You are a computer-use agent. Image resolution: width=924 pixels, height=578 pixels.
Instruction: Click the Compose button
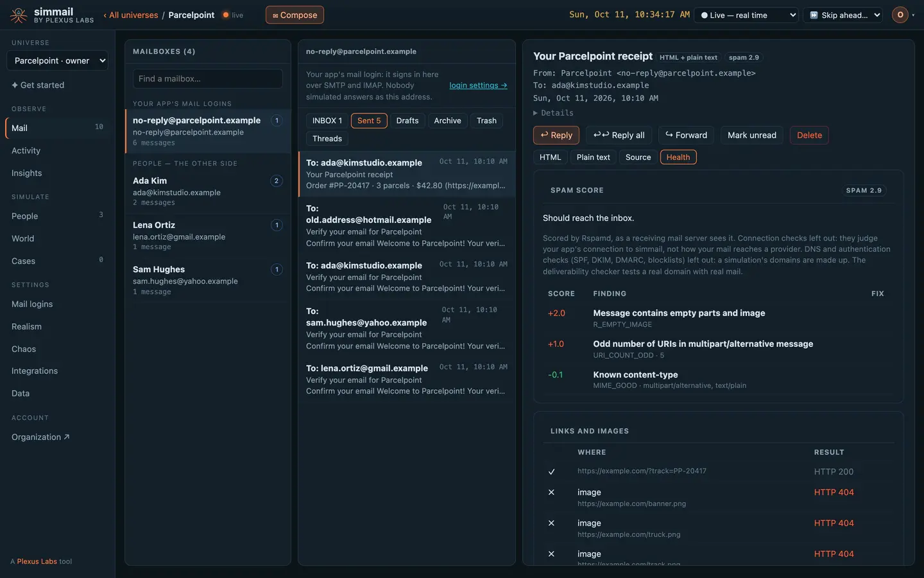coord(295,15)
